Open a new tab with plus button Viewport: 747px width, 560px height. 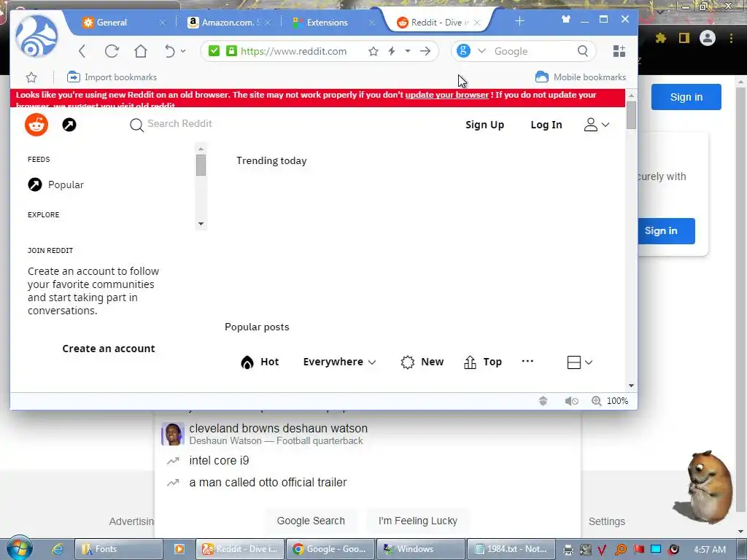[x=519, y=21]
